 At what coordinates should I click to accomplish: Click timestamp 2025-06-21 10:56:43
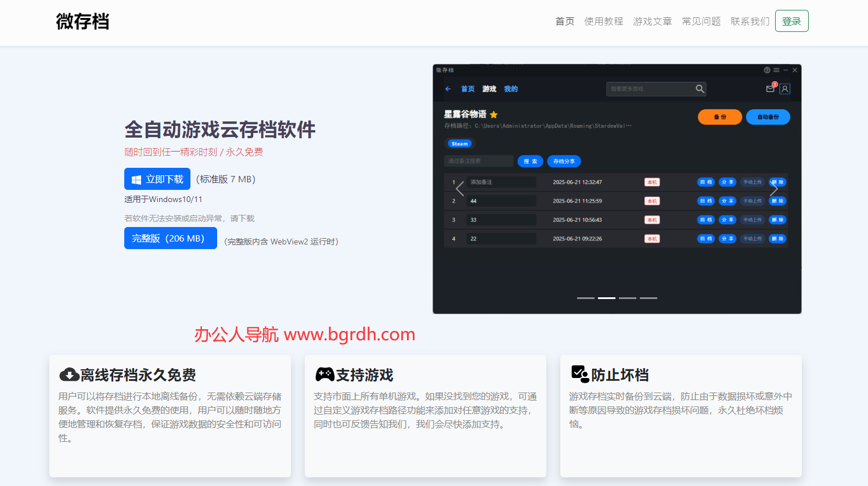click(x=577, y=220)
